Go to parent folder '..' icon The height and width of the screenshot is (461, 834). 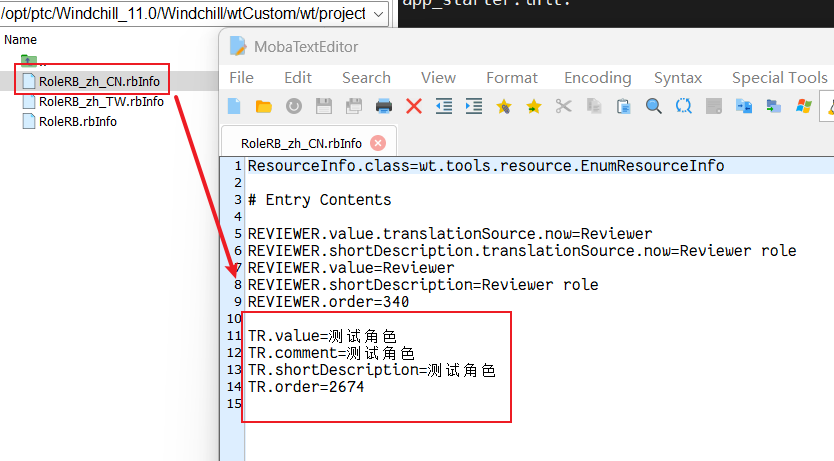pos(29,61)
